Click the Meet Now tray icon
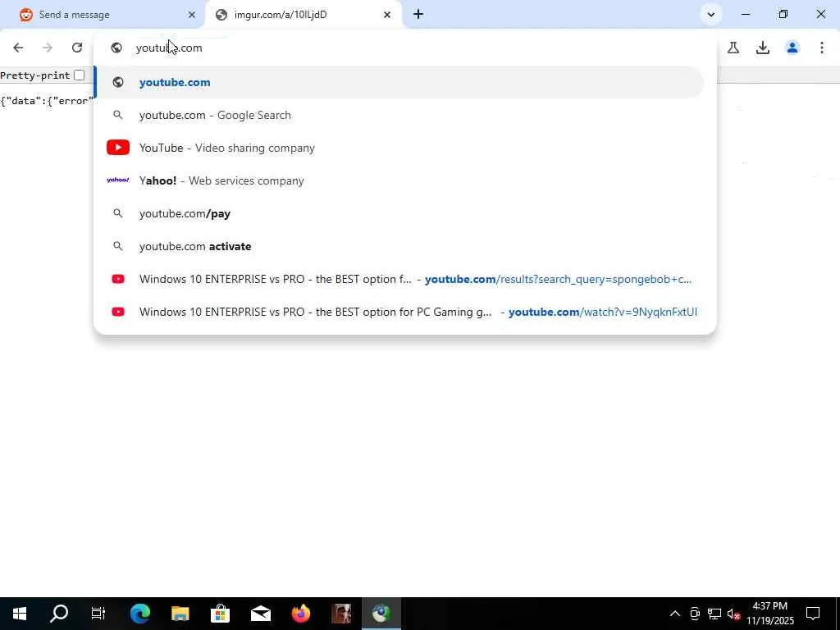840x630 pixels. [695, 614]
